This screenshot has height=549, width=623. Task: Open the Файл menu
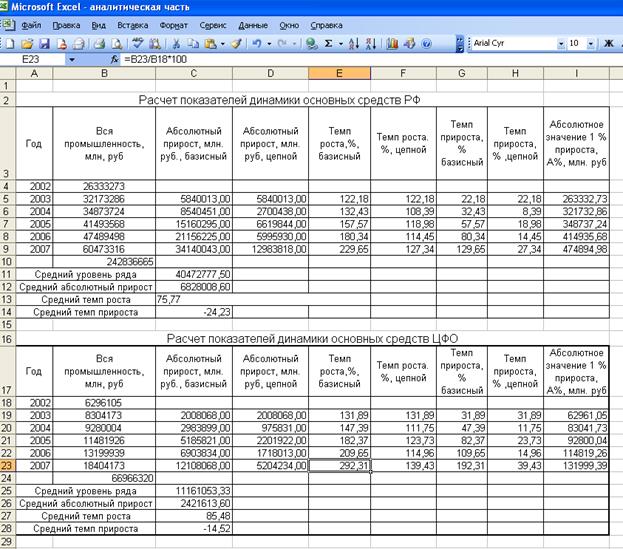click(x=30, y=23)
